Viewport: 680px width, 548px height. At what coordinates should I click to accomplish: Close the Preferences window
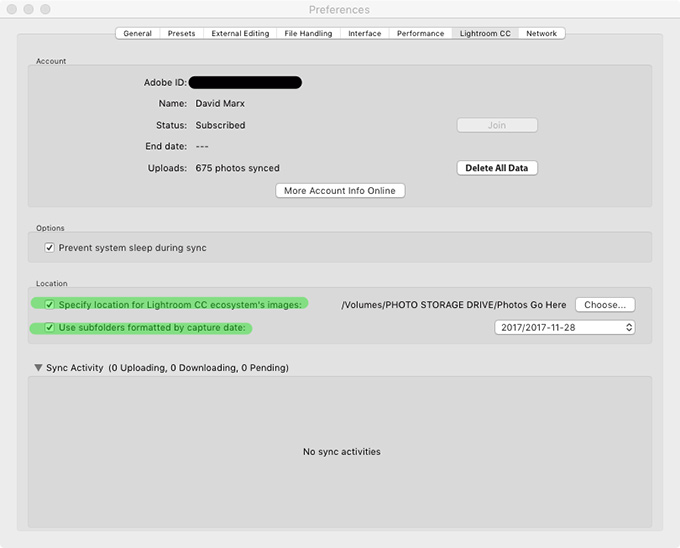pos(12,9)
